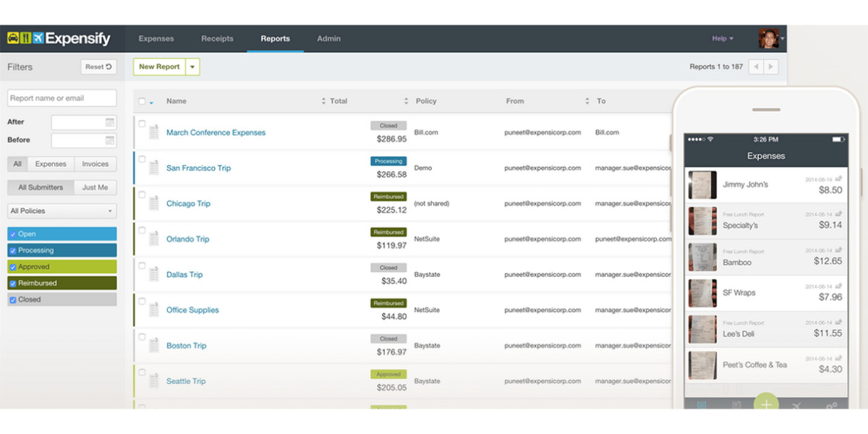Open the Seattle Trip report
The width and height of the screenshot is (868, 434).
pyautogui.click(x=186, y=381)
